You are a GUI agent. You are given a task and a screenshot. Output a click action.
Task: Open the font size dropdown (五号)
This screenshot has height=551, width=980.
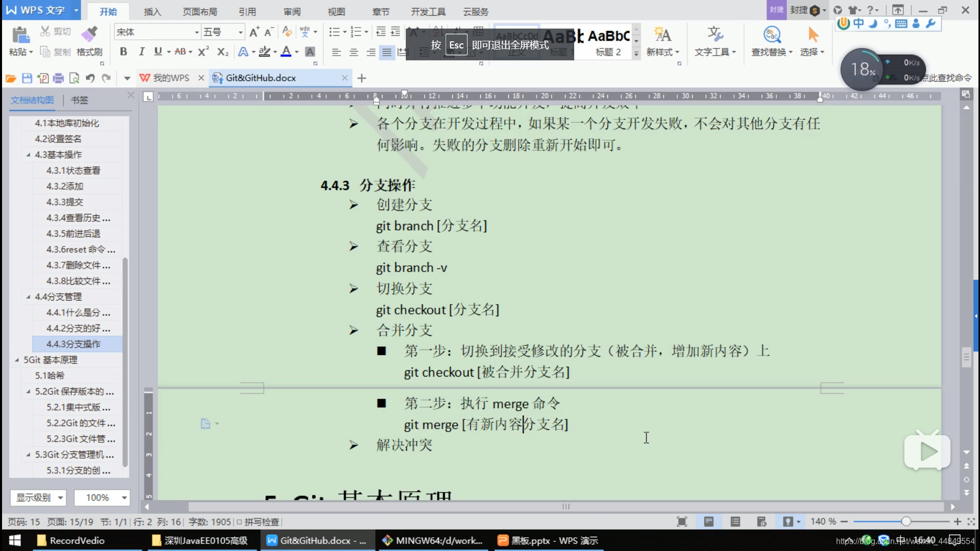(240, 32)
